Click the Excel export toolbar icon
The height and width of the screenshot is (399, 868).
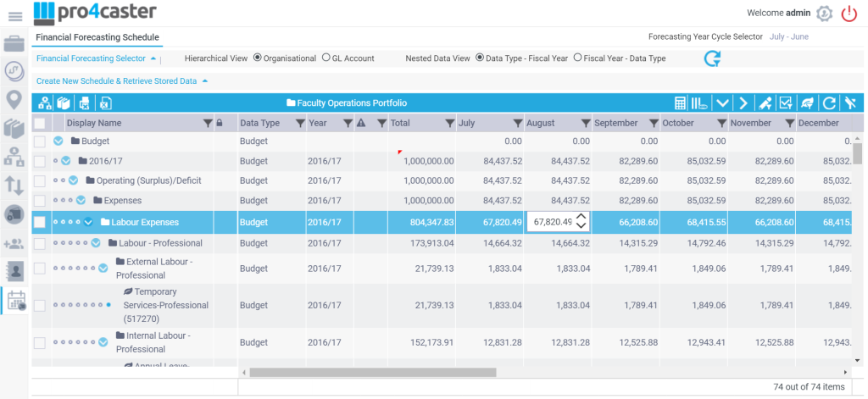click(x=106, y=103)
